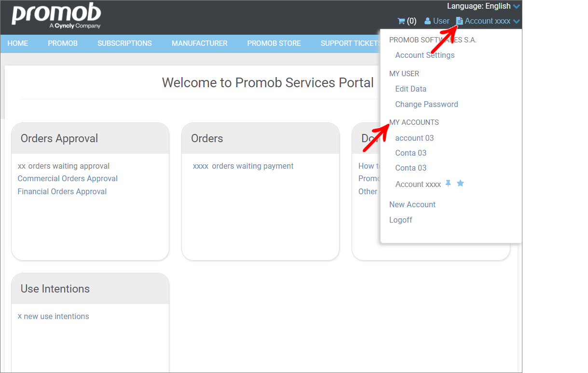Switch to account 03 in My Accounts
The image size is (588, 373).
pos(414,138)
